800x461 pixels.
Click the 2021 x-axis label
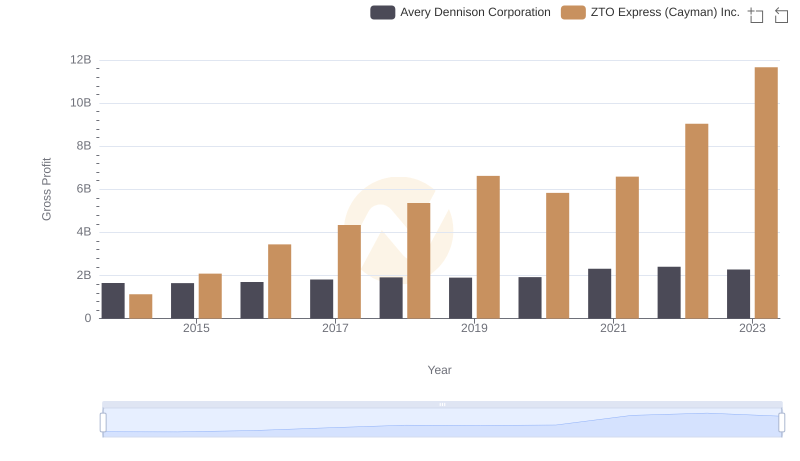(613, 328)
